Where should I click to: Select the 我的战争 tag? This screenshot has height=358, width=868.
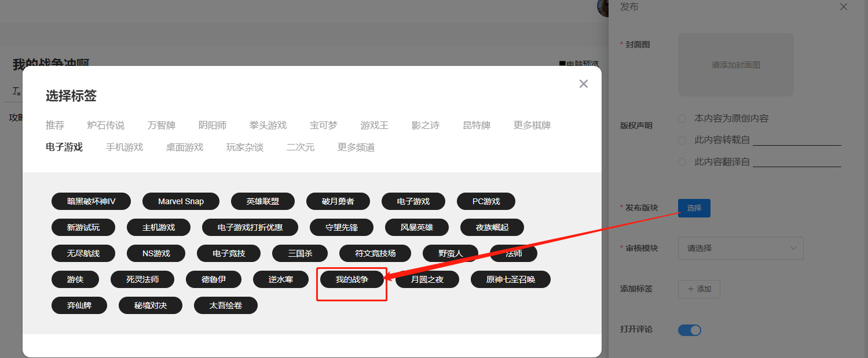[351, 280]
